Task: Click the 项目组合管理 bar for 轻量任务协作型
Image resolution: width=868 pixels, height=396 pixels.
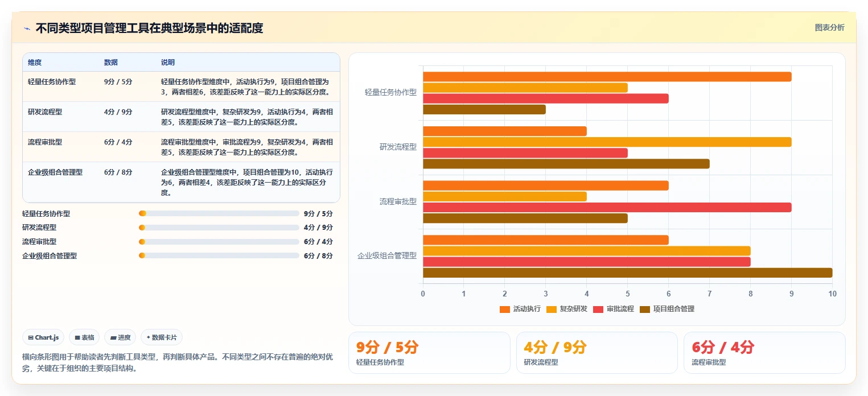Action: click(484, 109)
